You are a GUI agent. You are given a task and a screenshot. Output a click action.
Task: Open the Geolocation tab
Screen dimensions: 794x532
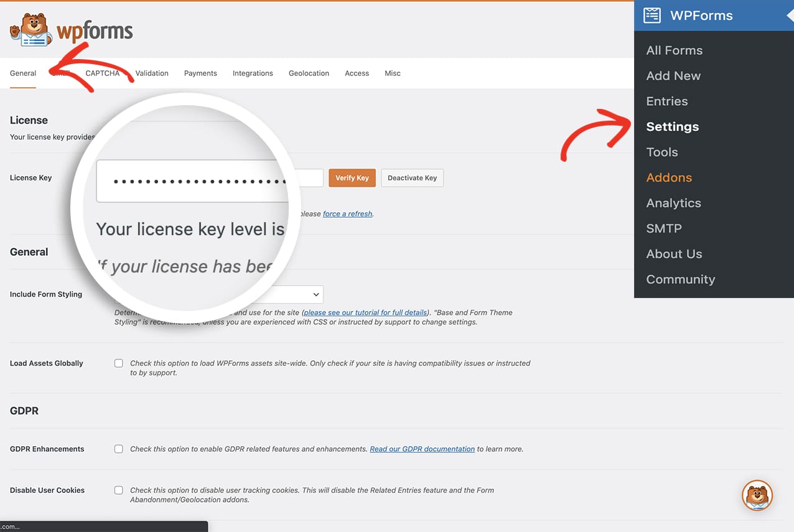click(x=309, y=73)
